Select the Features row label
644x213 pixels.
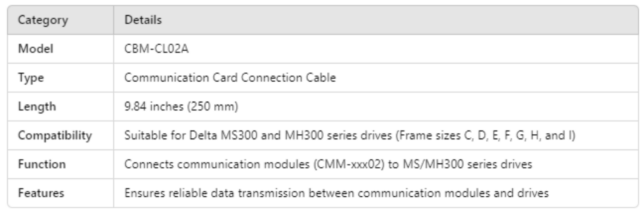click(41, 193)
